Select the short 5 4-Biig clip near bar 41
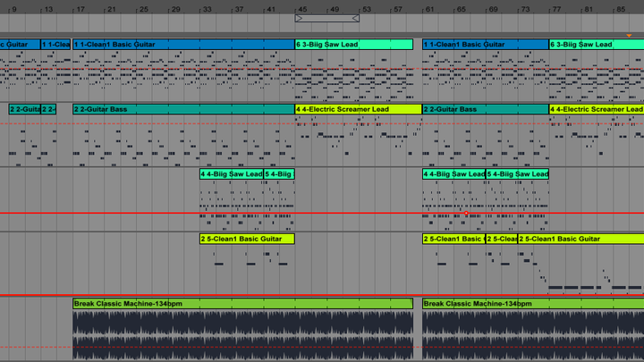Image resolution: width=644 pixels, height=362 pixels. click(x=279, y=173)
